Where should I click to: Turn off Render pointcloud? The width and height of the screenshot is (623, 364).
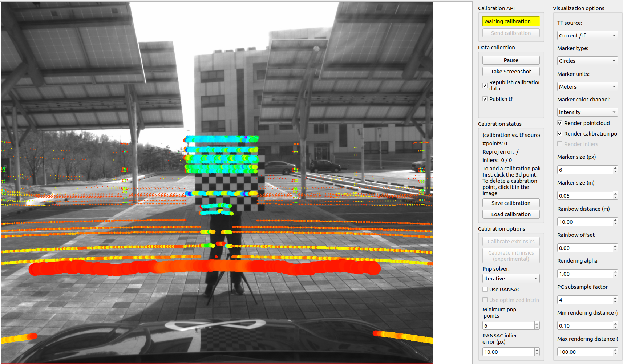559,123
